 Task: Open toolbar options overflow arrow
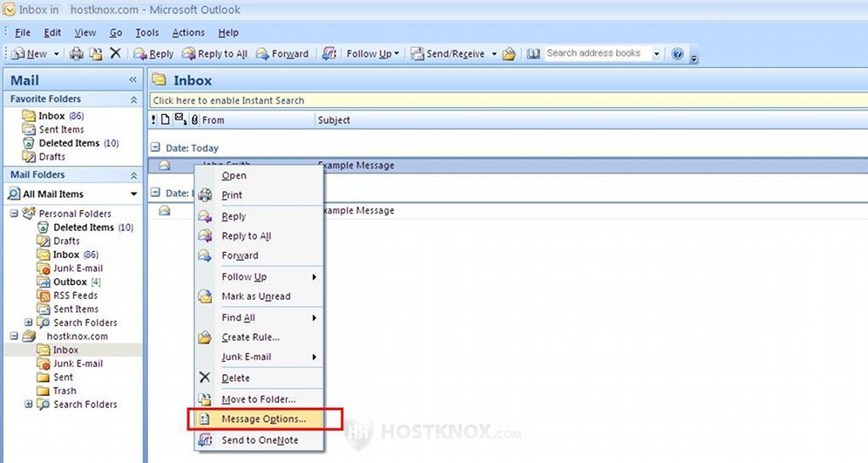[x=694, y=57]
